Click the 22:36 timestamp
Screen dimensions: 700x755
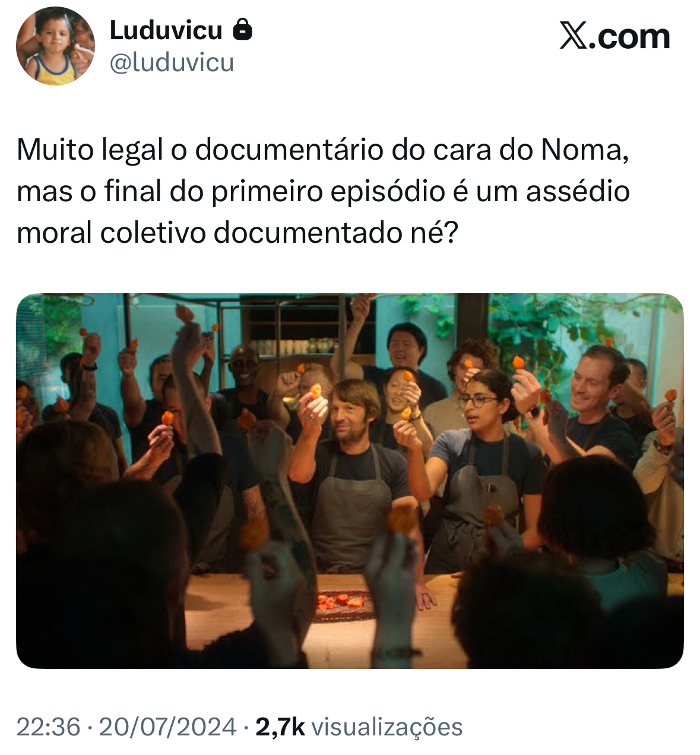48,727
